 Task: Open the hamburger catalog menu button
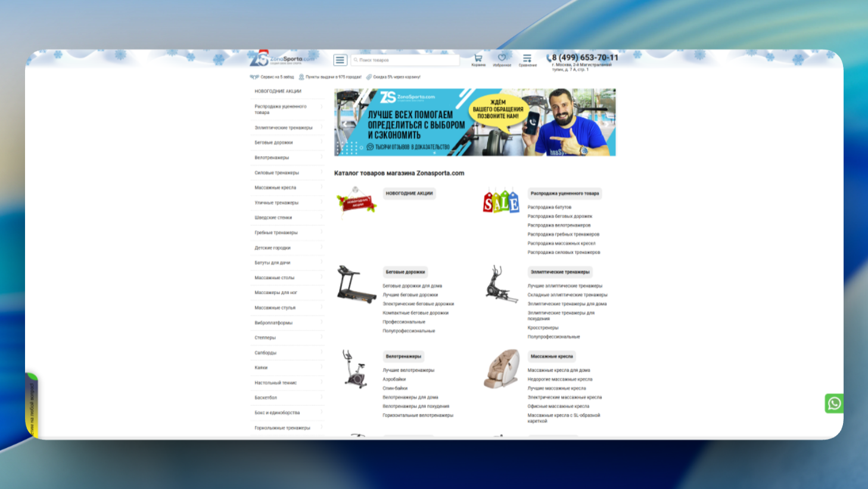pyautogui.click(x=340, y=60)
